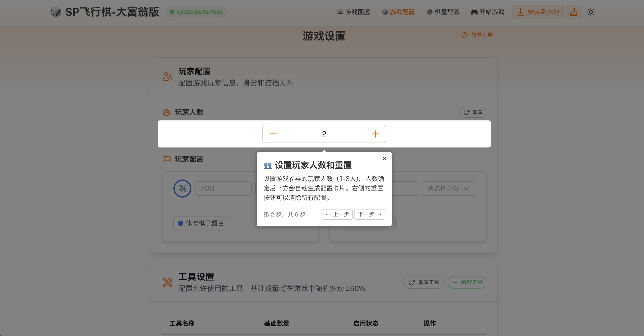Click the minus icon to decrease player count
644x336 pixels.
click(x=273, y=134)
